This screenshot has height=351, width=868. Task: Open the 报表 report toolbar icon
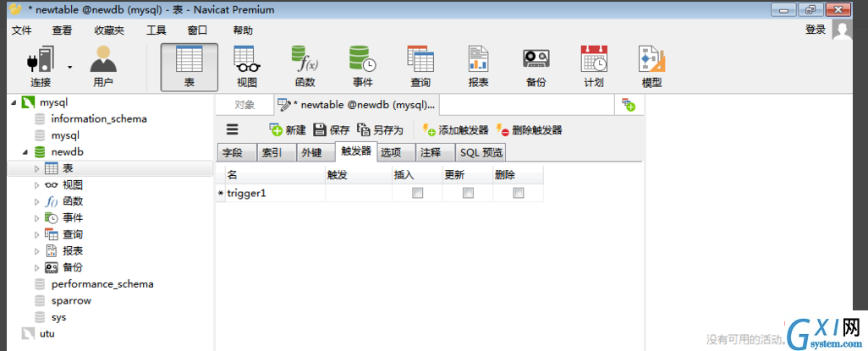[x=478, y=67]
